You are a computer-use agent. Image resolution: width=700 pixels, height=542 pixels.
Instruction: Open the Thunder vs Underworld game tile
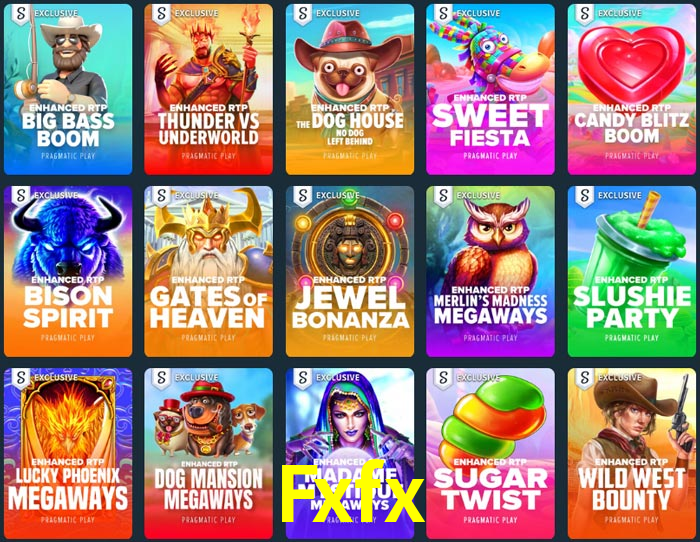[x=208, y=89]
